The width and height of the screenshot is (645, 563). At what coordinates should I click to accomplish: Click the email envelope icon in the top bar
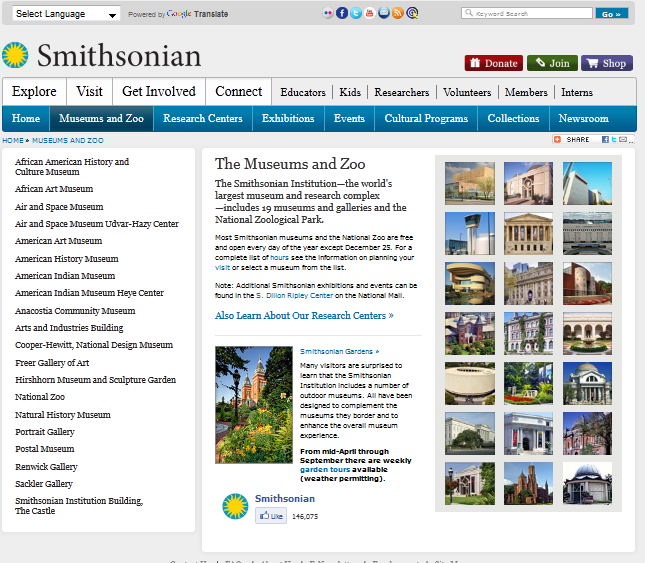pos(384,13)
